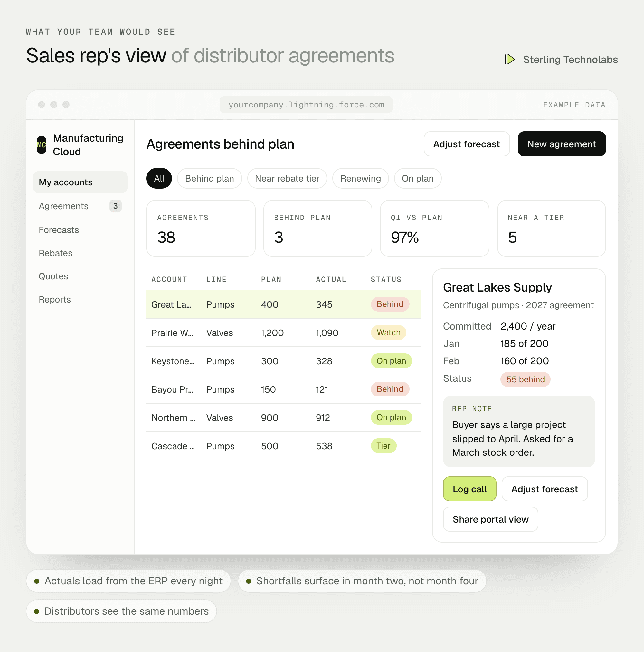The image size is (644, 652).
Task: Click the Agreements 38 stat card
Action: coord(201,228)
